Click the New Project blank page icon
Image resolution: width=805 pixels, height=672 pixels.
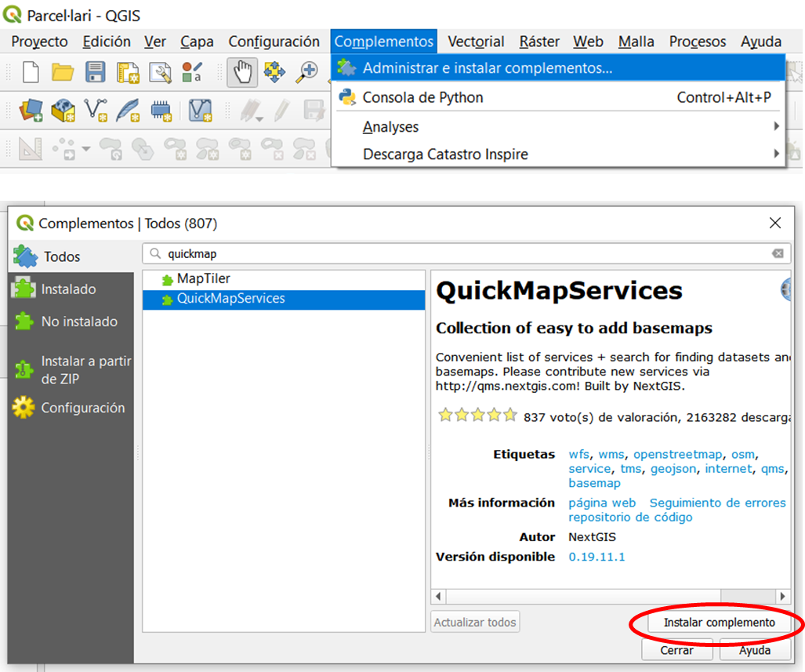31,72
